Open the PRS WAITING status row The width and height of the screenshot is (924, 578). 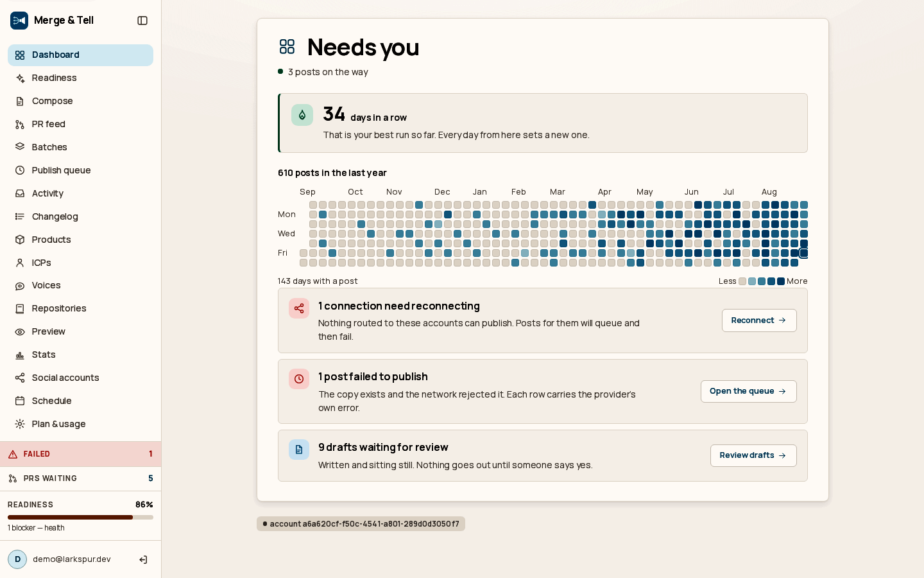[x=80, y=478]
